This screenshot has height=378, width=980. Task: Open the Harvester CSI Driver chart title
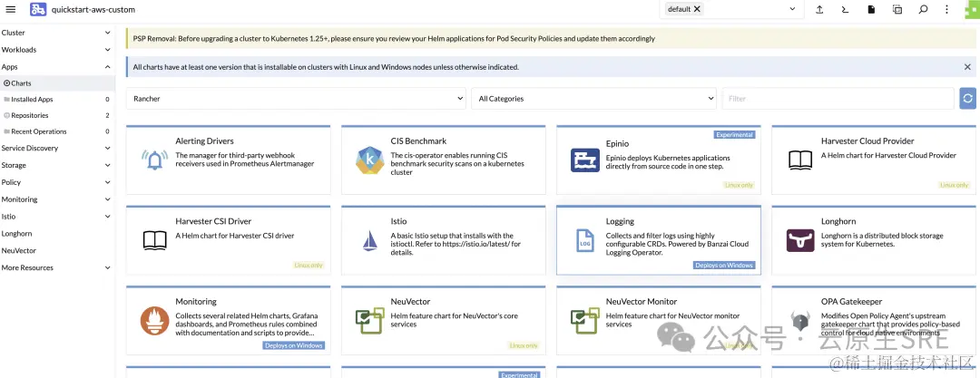213,221
